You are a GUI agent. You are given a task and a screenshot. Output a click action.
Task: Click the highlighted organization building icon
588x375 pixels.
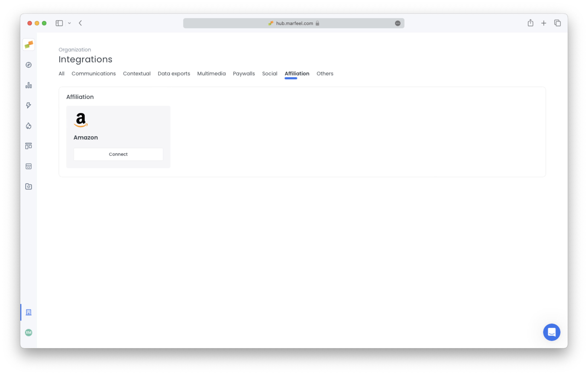point(29,312)
